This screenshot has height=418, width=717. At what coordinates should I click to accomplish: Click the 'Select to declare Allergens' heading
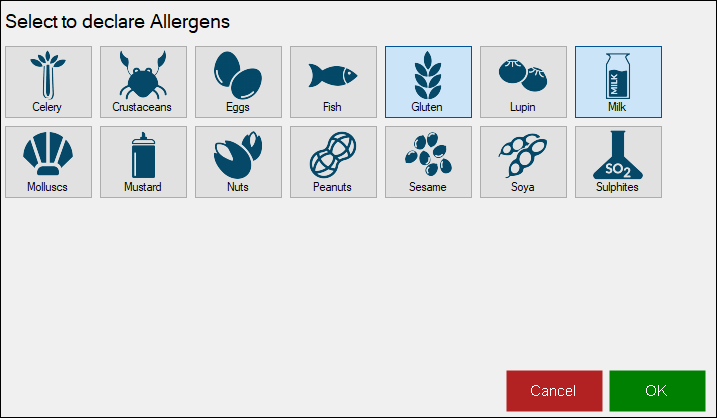[x=118, y=21]
